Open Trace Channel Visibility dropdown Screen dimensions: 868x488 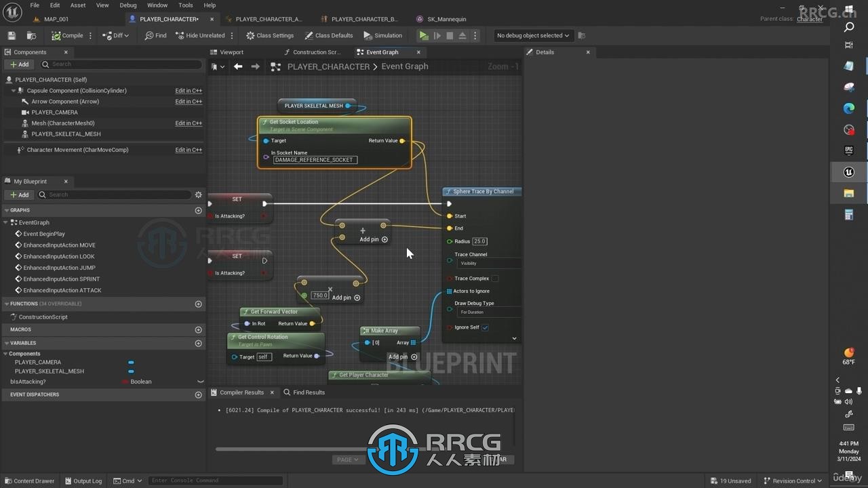[490, 263]
